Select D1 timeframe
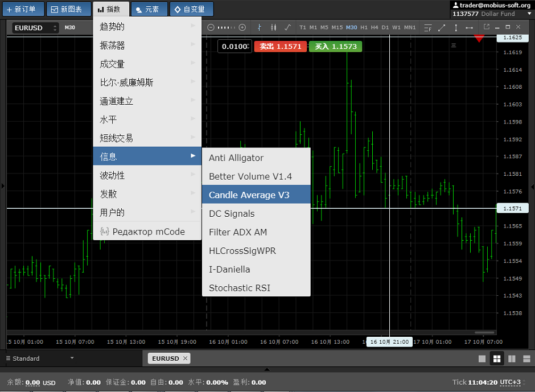This screenshot has width=535, height=392. point(385,28)
